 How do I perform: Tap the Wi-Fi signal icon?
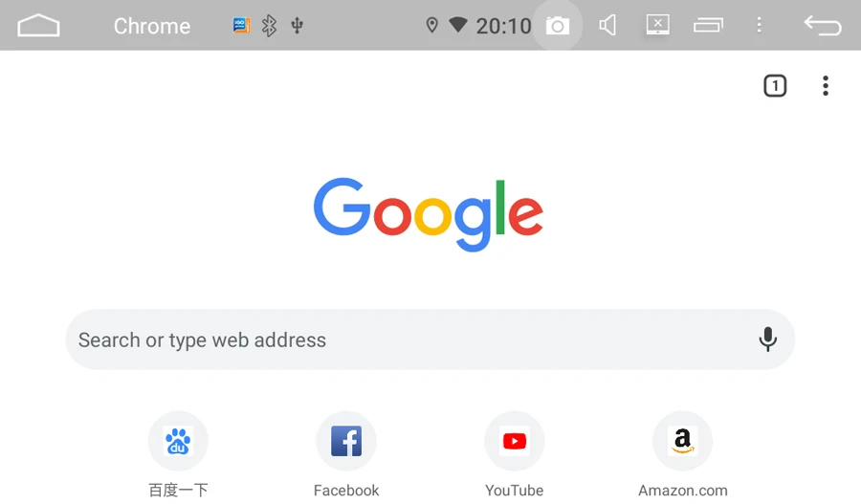coord(458,25)
